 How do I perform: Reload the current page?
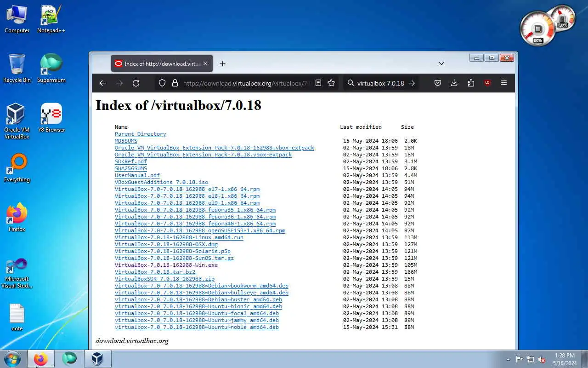pos(136,83)
